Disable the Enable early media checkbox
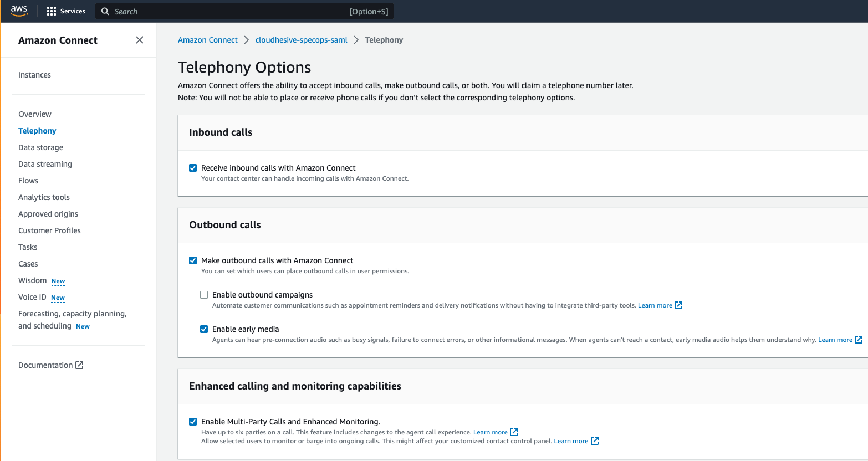868x461 pixels. [204, 329]
